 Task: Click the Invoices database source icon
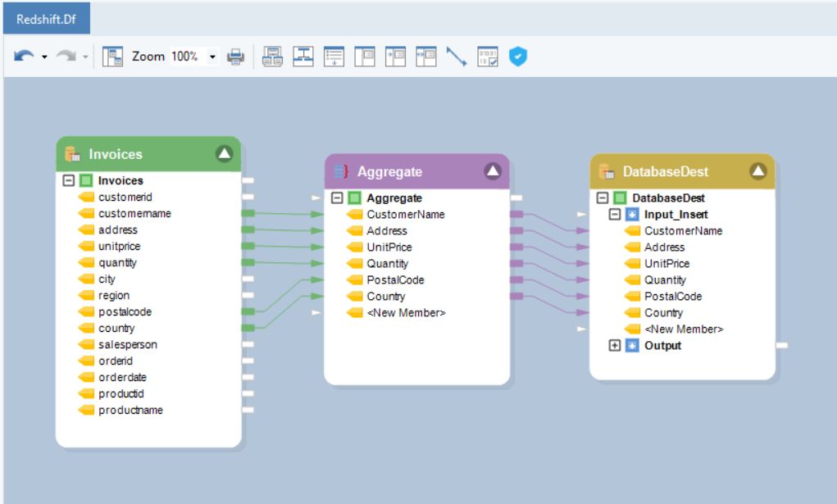tap(73, 154)
